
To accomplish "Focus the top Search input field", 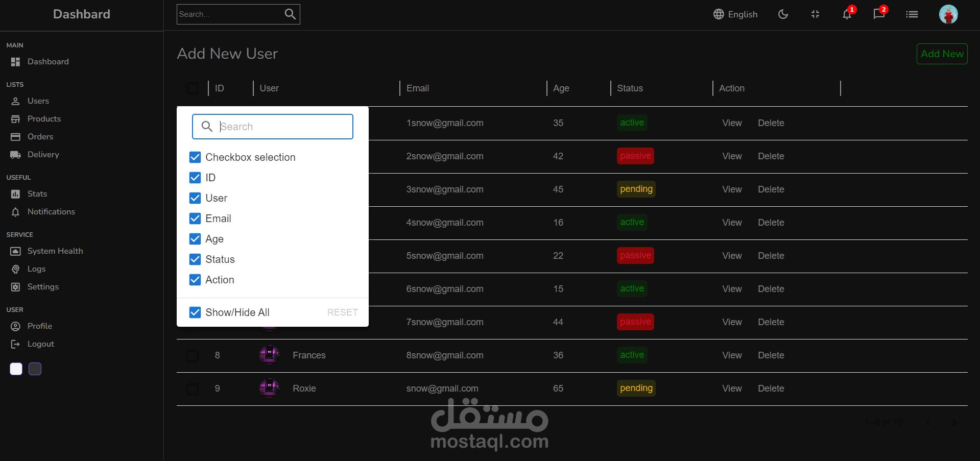I will pyautogui.click(x=230, y=14).
